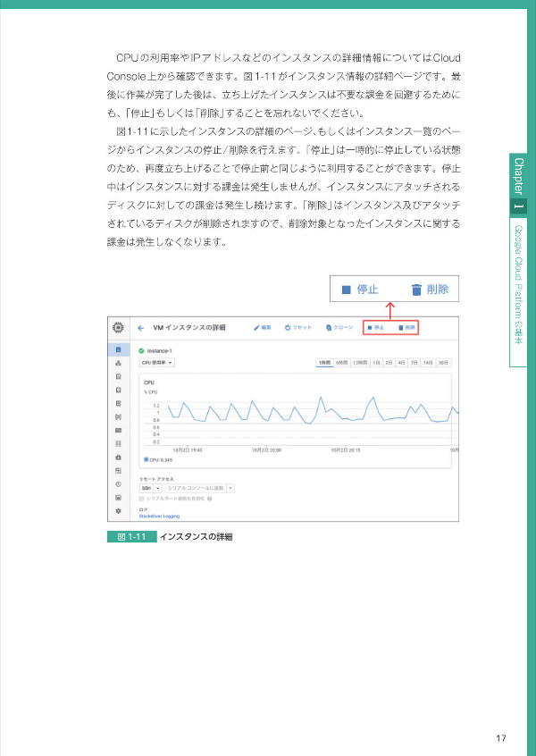Viewport: 536px width, 756px height.
Task: Click the リセット reset power button
Action: click(x=298, y=328)
